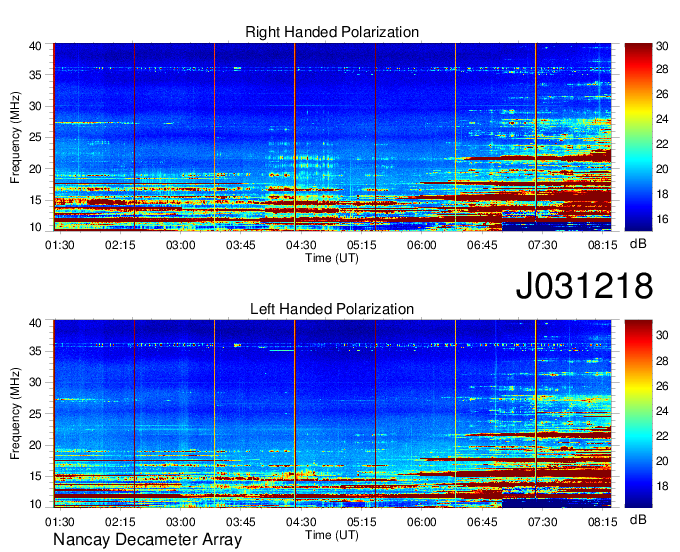Viewport: 680px width, 552px height.
Task: Click 03:45 time tick on right-handed plot
Action: [x=241, y=245]
